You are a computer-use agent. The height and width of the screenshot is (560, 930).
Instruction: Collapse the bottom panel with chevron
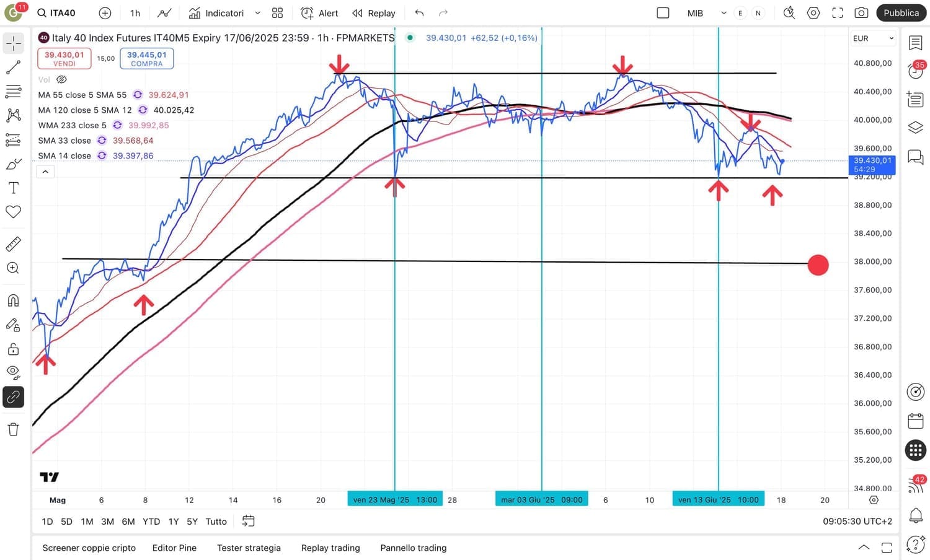864,548
